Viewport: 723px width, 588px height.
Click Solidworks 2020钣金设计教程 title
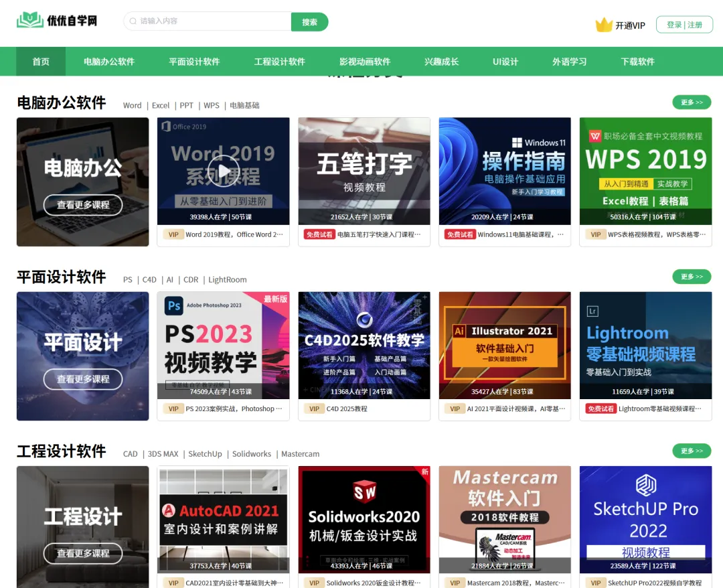(374, 583)
